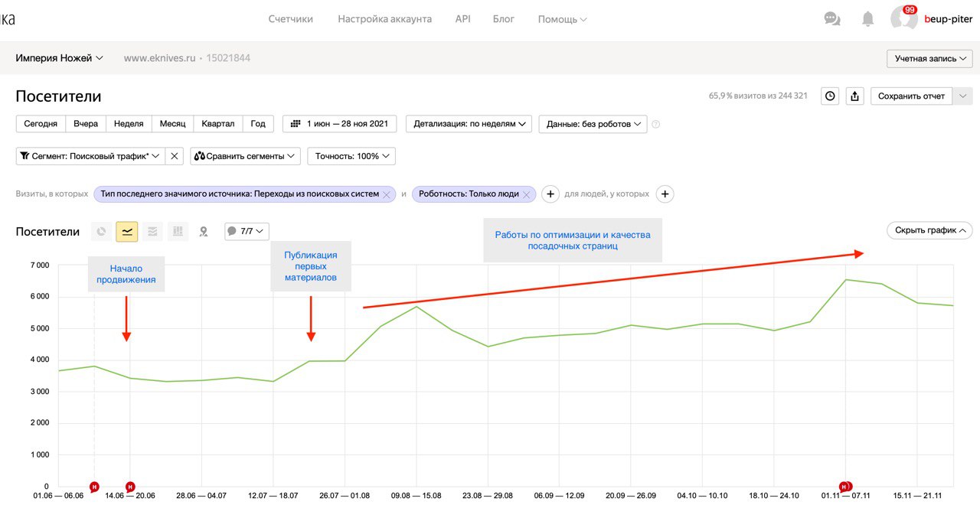Remove the Тип последнего значимого источника filter

(x=387, y=194)
